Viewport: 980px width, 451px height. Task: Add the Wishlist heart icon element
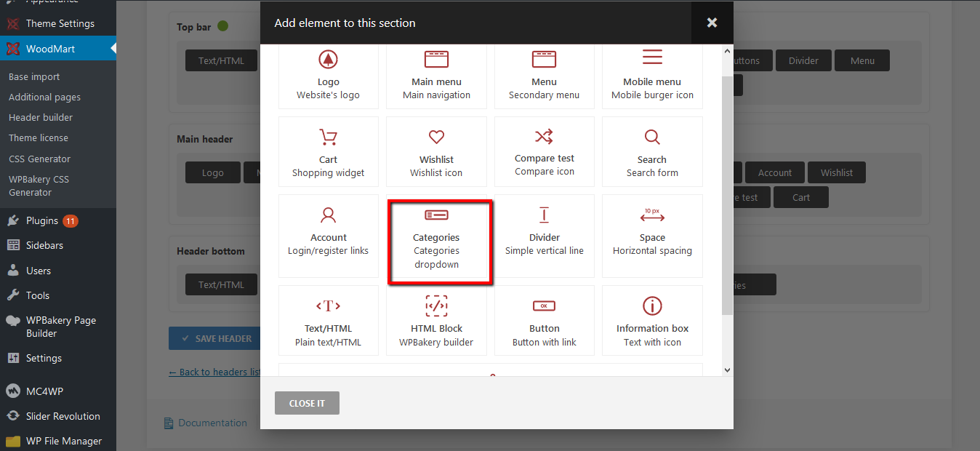[x=436, y=151]
